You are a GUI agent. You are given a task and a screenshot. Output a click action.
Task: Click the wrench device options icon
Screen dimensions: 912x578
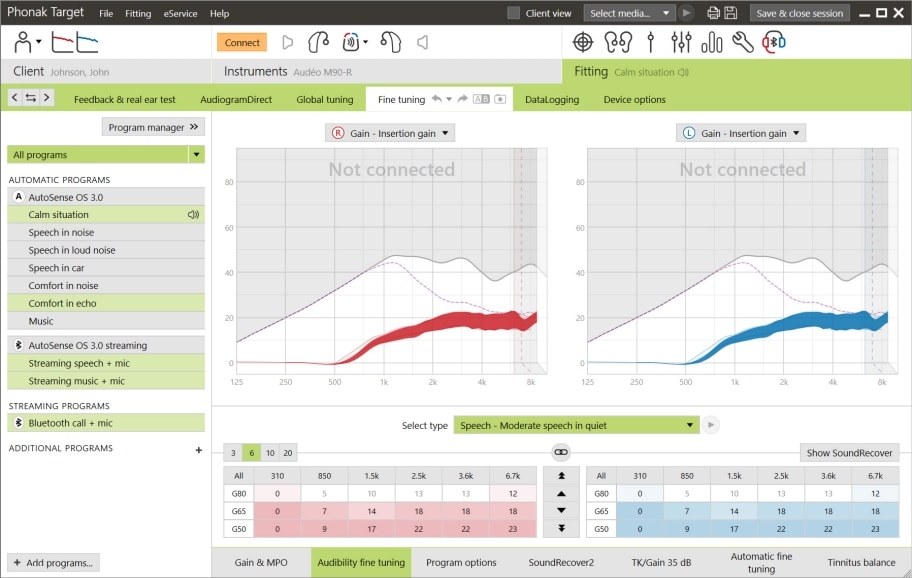click(x=742, y=43)
